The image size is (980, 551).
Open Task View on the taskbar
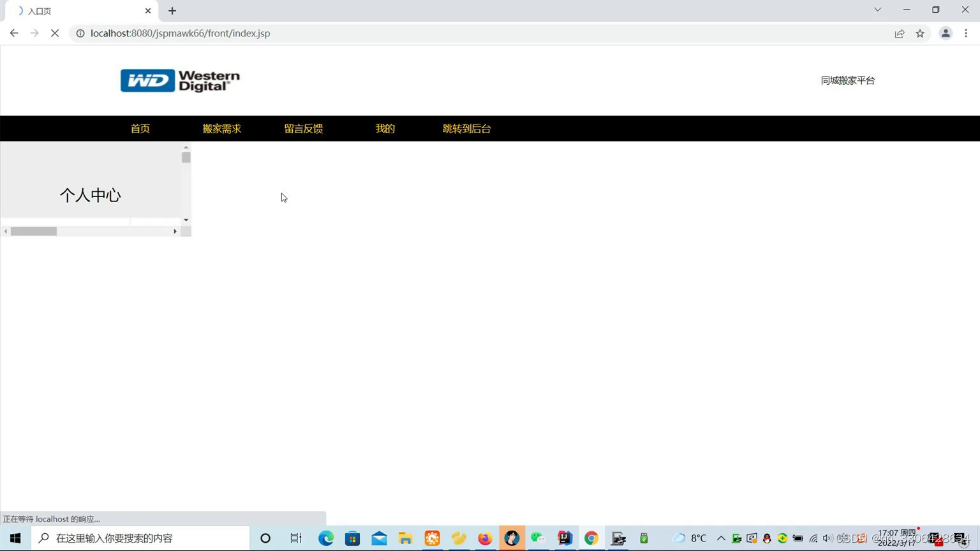pyautogui.click(x=296, y=538)
